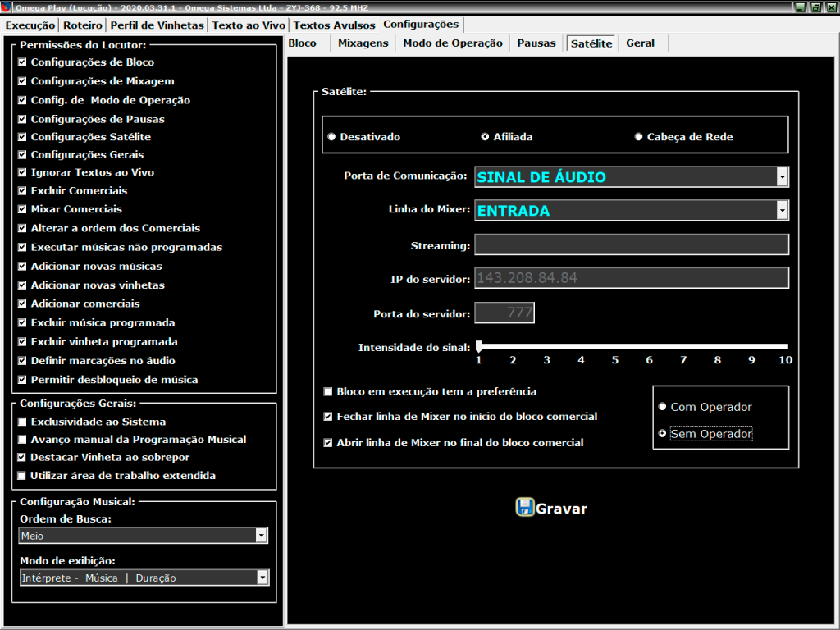Click the 'Intensidade do sinal' slider handle
The height and width of the screenshot is (630, 840).
click(478, 346)
